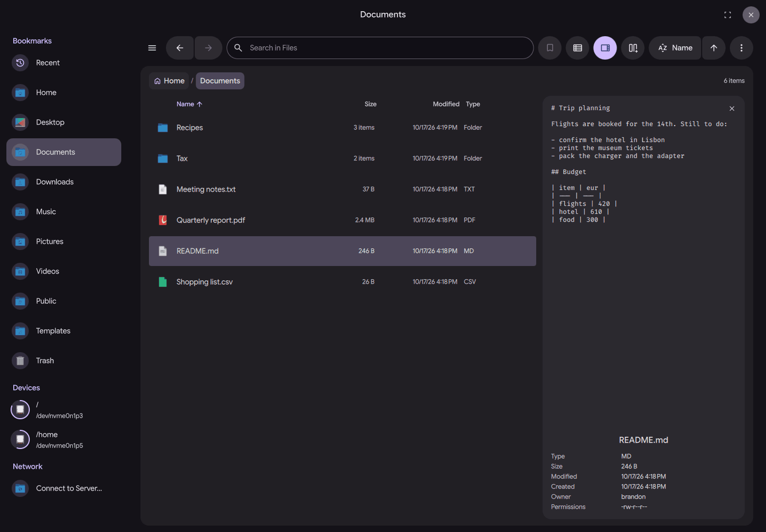
Task: Click the Quarterly report.pdf red PDF icon
Action: (x=163, y=220)
